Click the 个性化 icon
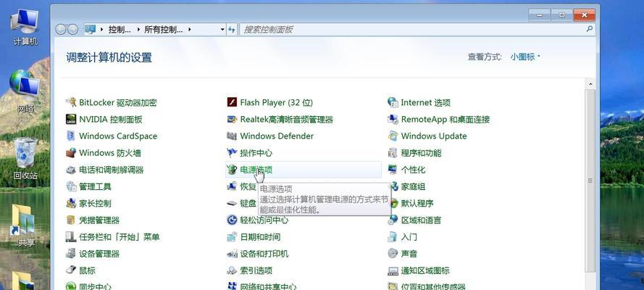Image resolution: width=644 pixels, height=290 pixels. point(393,170)
